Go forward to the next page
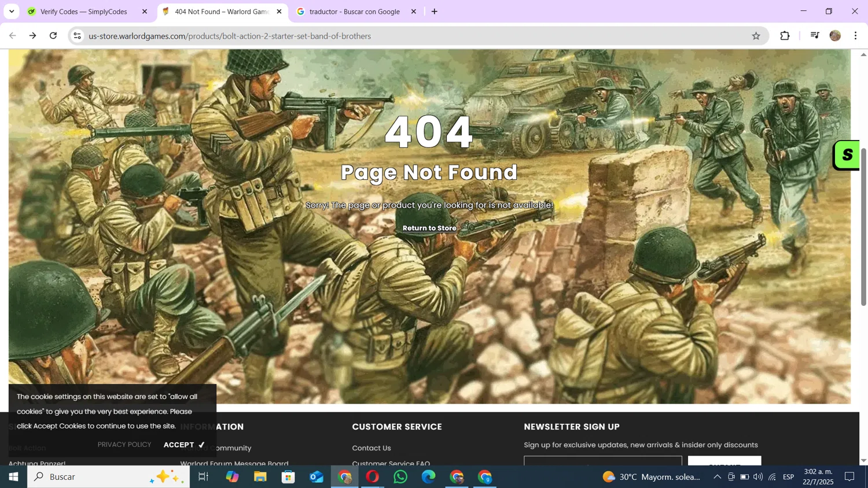 click(33, 36)
